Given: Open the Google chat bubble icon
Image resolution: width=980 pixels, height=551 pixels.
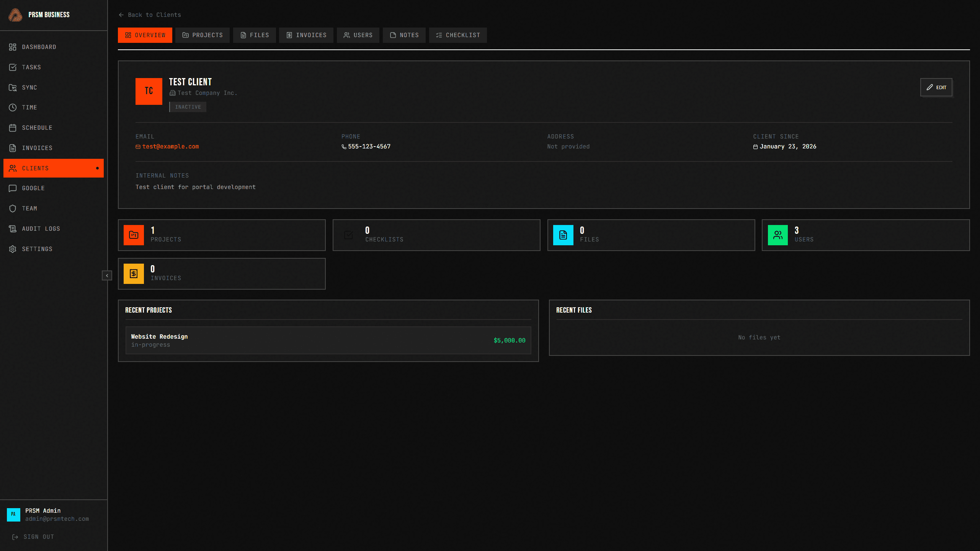Looking at the screenshot, I should click(x=13, y=188).
